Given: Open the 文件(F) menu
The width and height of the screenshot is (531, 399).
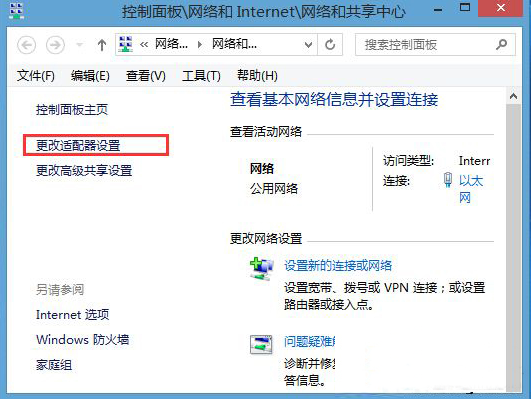Looking at the screenshot, I should point(36,76).
